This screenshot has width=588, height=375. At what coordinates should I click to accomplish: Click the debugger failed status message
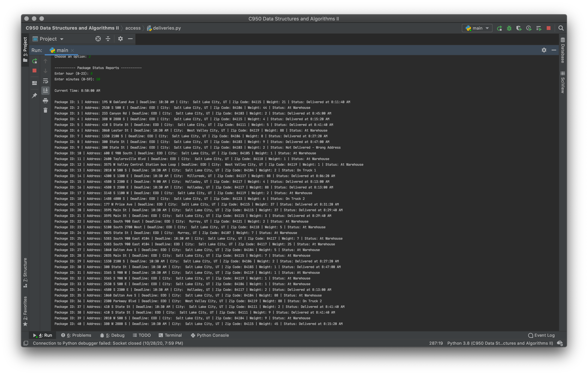[108, 343]
